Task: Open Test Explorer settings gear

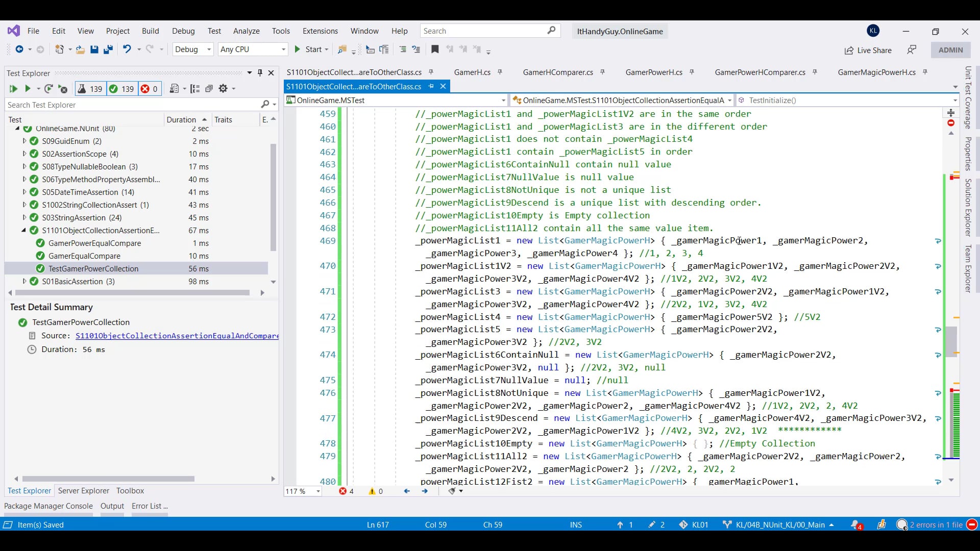Action: (224, 89)
